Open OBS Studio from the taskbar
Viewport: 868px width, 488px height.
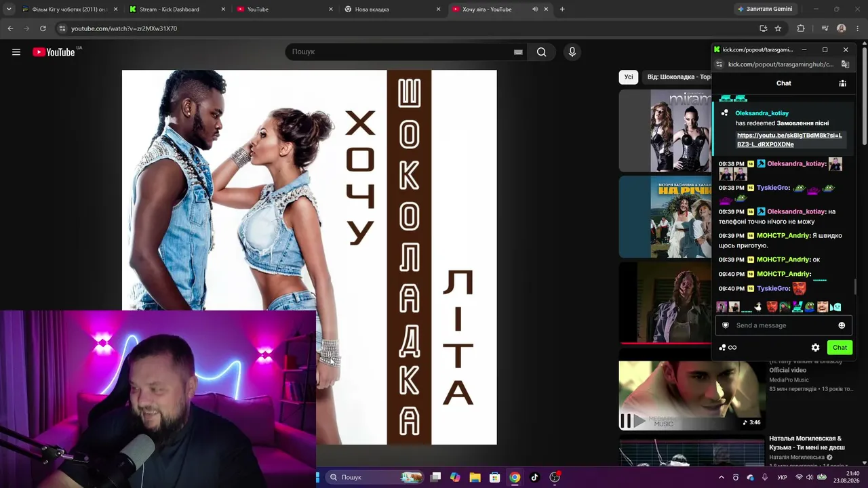tap(555, 477)
